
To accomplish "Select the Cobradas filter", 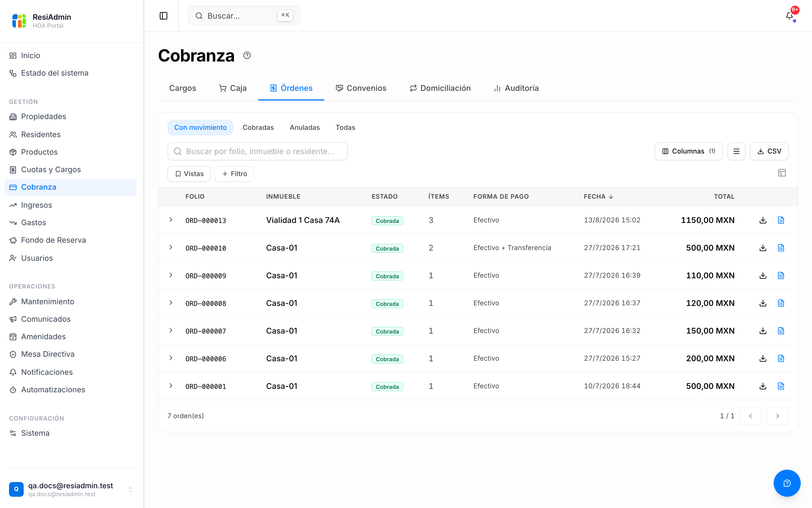I will (x=258, y=128).
